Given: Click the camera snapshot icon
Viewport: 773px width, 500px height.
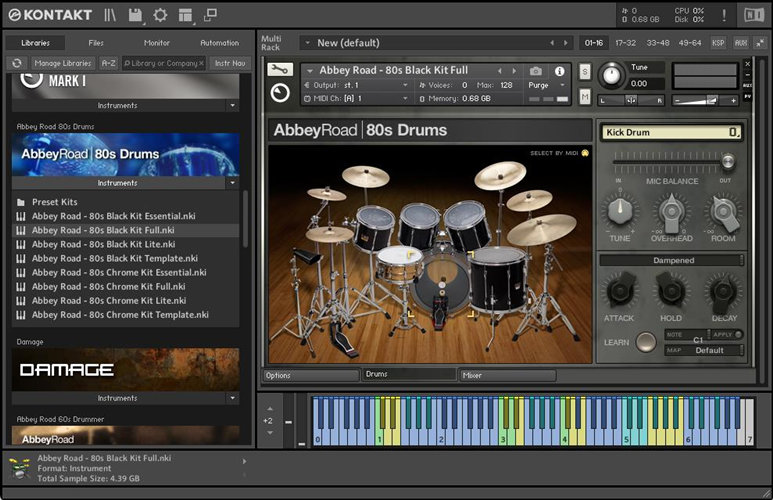Looking at the screenshot, I should click(536, 71).
